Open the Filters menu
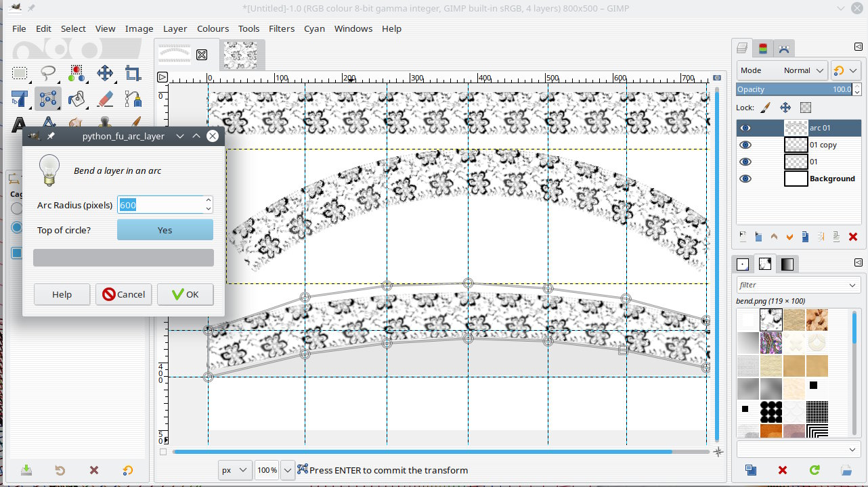Image resolution: width=868 pixels, height=487 pixels. click(281, 28)
